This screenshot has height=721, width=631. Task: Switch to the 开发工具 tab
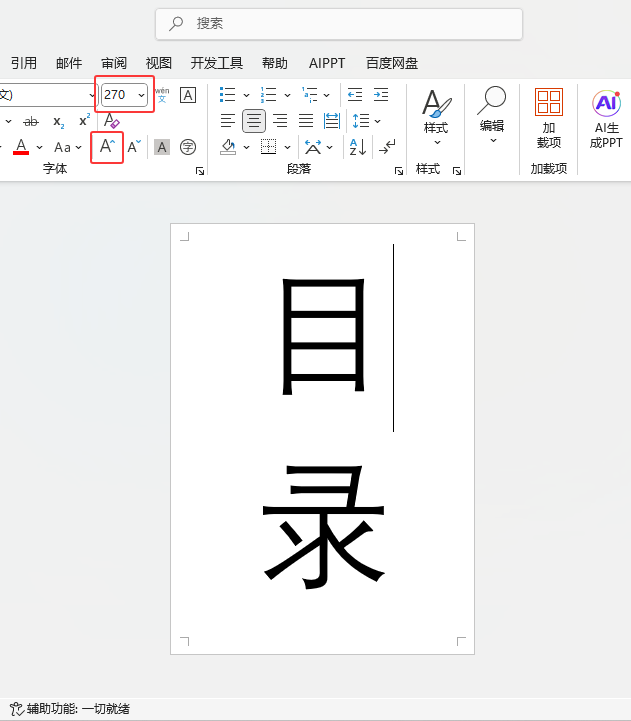217,63
